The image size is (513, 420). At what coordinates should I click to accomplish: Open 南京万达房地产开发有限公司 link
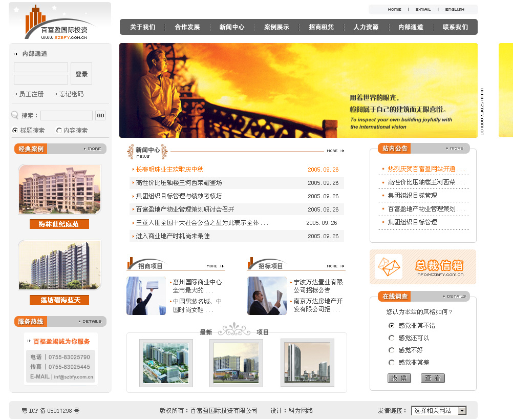click(318, 305)
